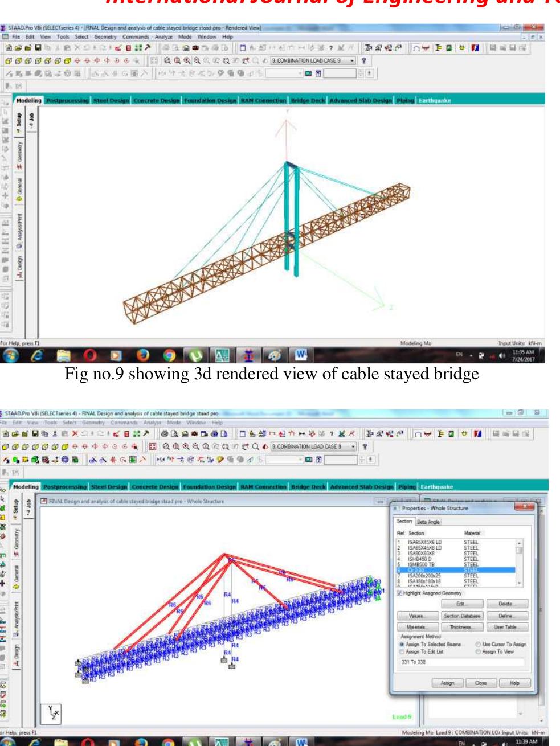Select Assign To Edit List radio
The image size is (560, 746).
tap(402, 651)
